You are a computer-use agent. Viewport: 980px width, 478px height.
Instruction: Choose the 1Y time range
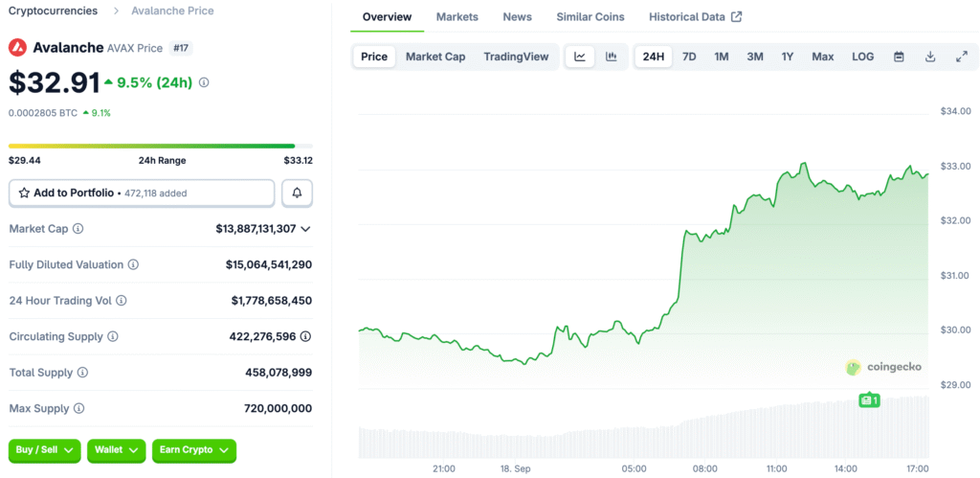[788, 57]
